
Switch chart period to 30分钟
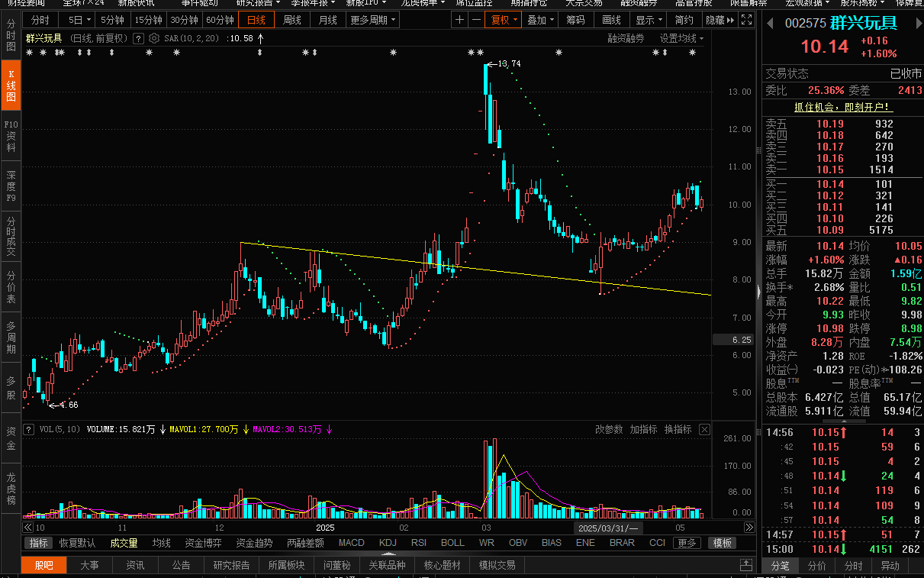(x=184, y=20)
